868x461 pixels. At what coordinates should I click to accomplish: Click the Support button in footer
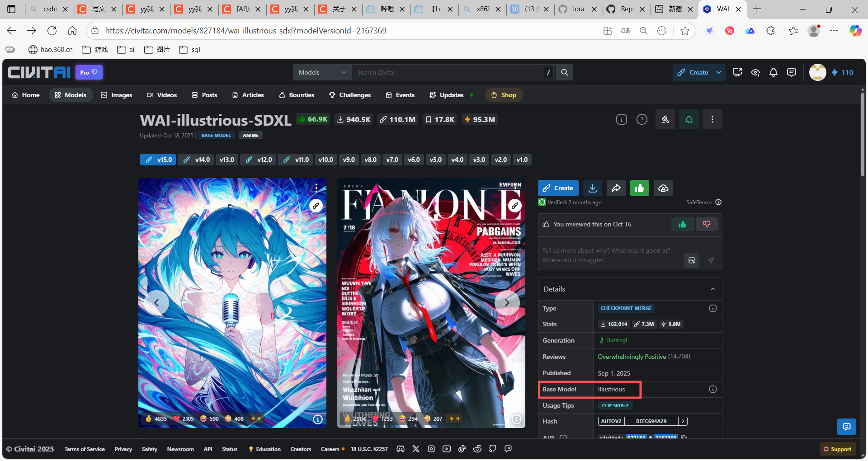[x=838, y=449]
